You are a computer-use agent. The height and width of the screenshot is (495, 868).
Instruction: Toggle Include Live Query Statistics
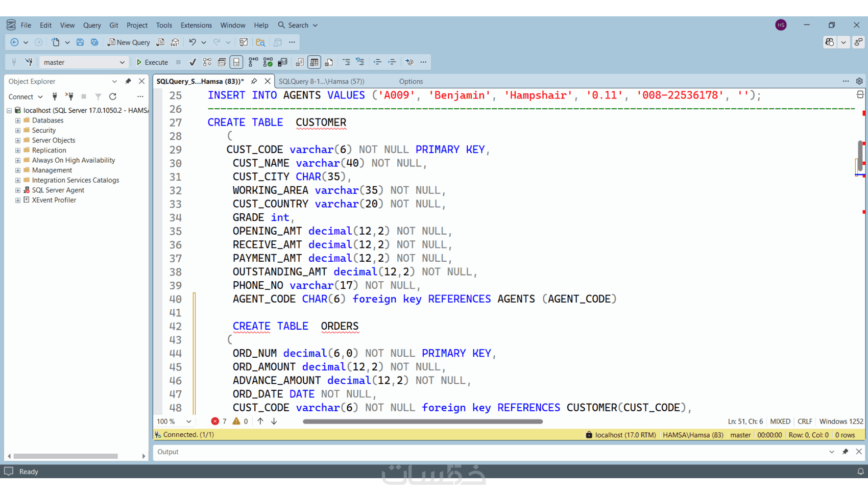[x=268, y=62]
